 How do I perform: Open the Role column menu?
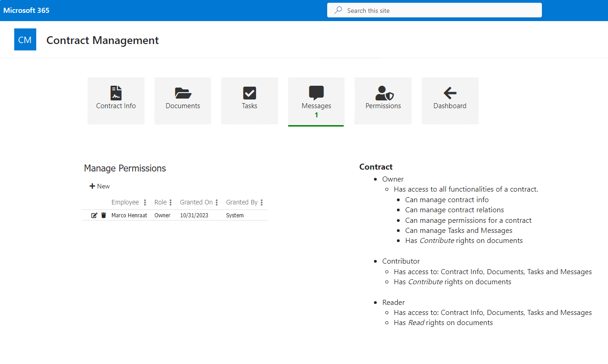pos(170,202)
